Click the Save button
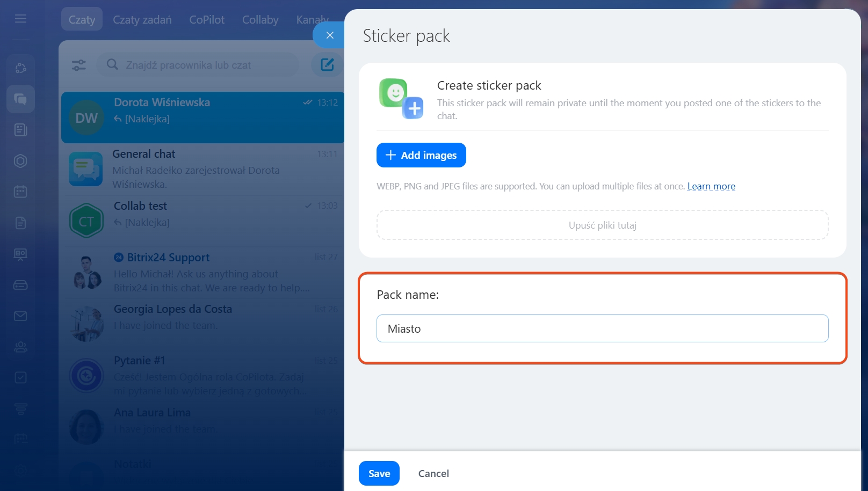The height and width of the screenshot is (491, 868). (379, 473)
